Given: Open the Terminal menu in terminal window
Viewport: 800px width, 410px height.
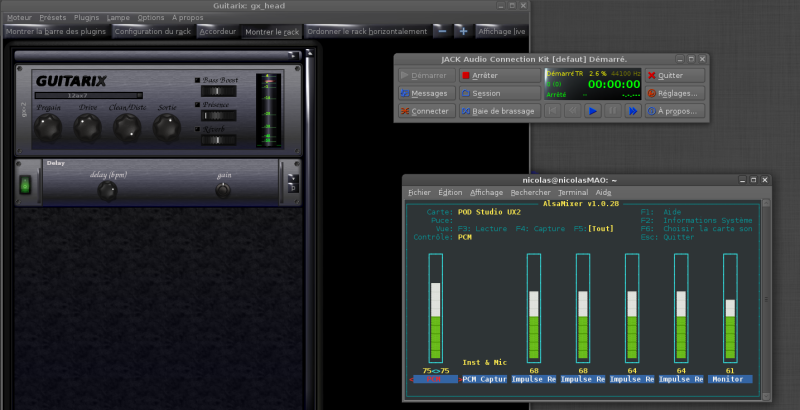Looking at the screenshot, I should 573,192.
